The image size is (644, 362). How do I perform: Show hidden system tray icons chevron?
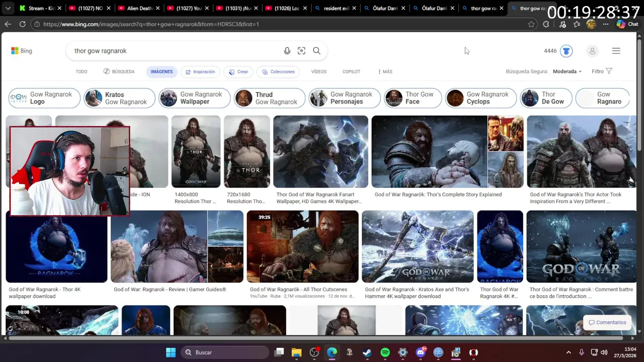(x=569, y=352)
